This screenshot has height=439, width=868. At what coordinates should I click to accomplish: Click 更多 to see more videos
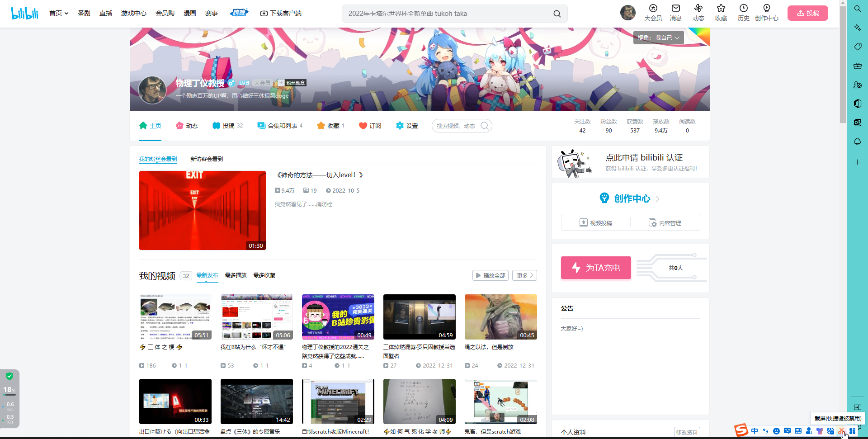[x=524, y=275]
